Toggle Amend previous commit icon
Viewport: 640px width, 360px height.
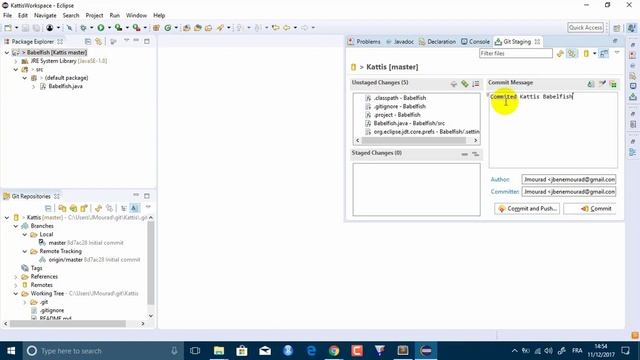pyautogui.click(x=591, y=84)
